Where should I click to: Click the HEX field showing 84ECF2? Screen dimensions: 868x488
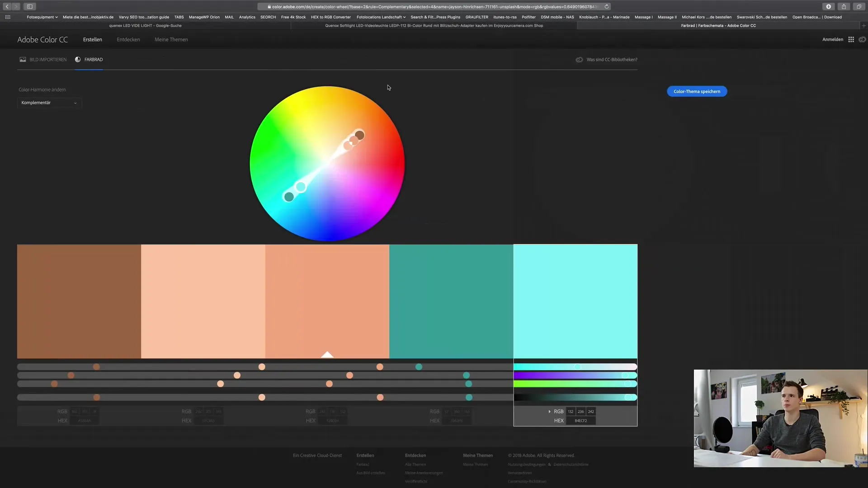pyautogui.click(x=581, y=421)
